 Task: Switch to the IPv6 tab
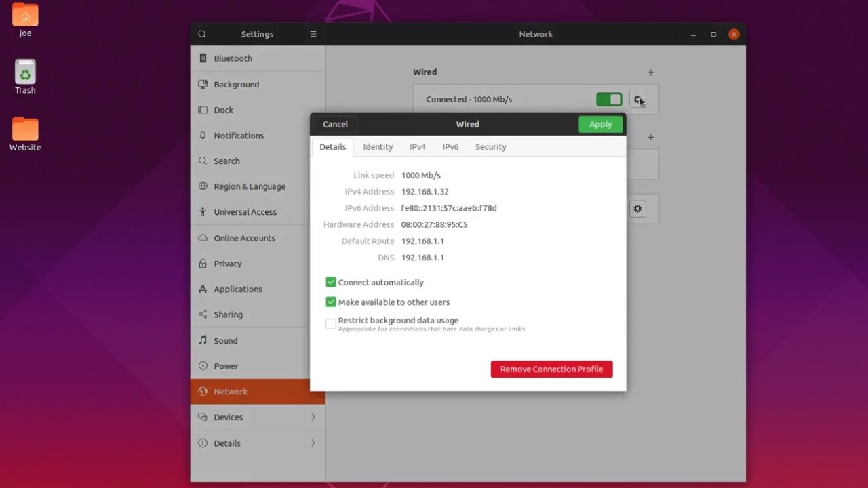pos(450,147)
